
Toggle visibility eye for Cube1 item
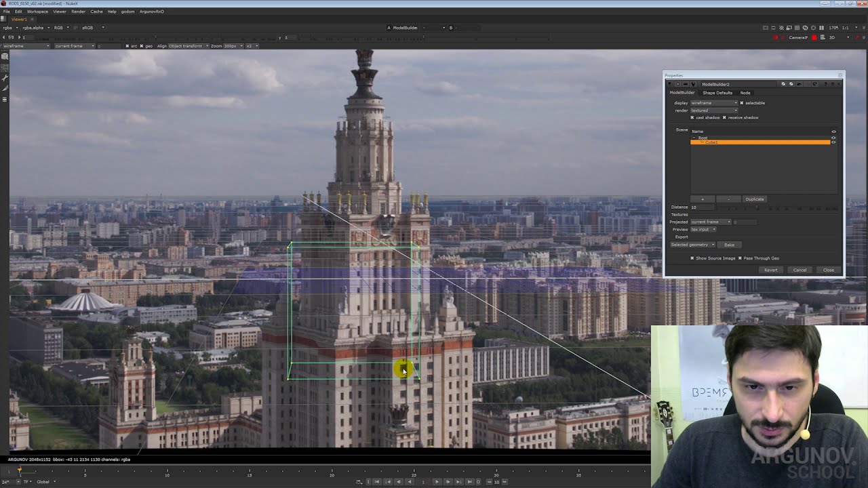(x=833, y=142)
